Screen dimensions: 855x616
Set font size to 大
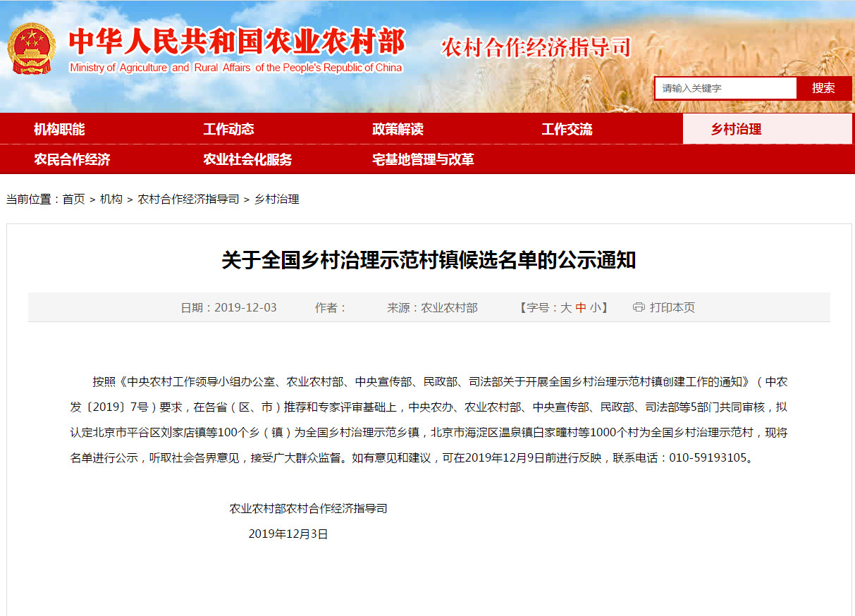[566, 307]
